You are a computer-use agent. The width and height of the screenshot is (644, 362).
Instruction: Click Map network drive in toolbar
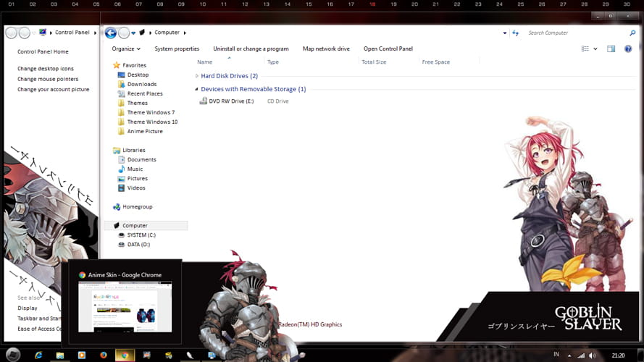click(326, 49)
